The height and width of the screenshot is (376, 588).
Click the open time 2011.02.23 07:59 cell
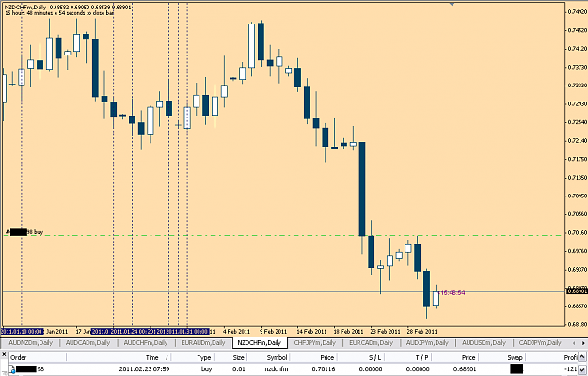coord(144,369)
